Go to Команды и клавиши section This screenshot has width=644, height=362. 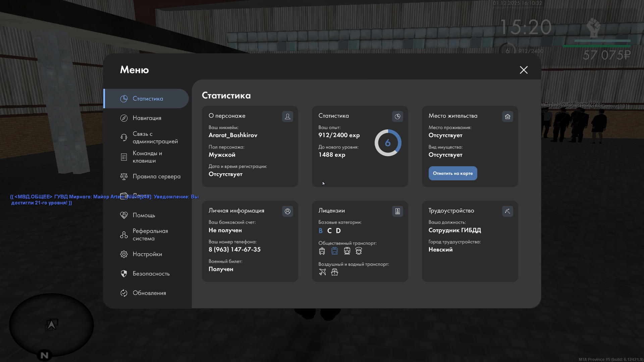coord(147,157)
